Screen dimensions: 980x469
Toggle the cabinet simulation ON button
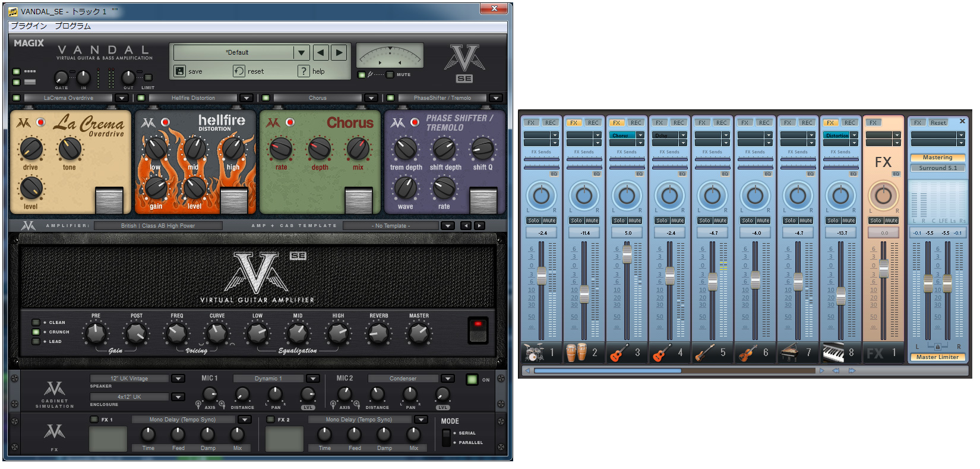(472, 379)
